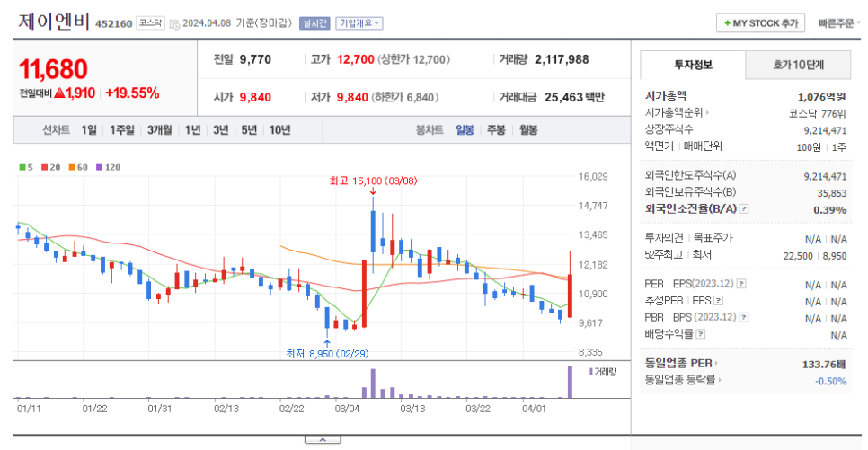Click the 거래량 value 2,117,988
Image resolution: width=868 pixels, height=450 pixels.
pyautogui.click(x=562, y=59)
